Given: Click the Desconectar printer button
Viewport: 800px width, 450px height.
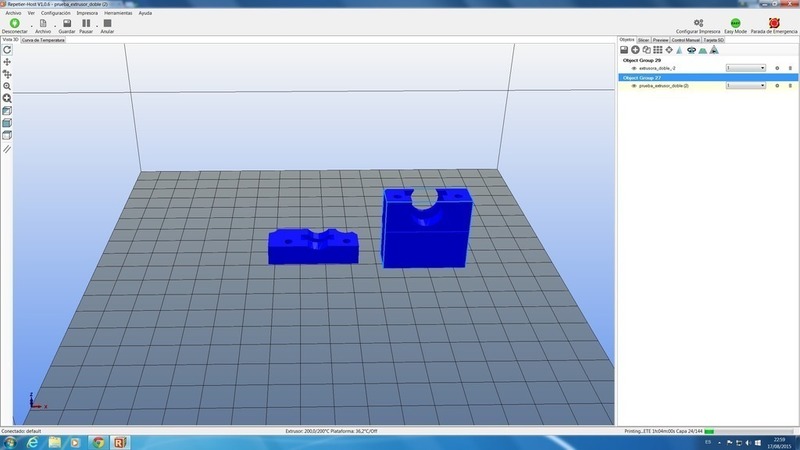Looking at the screenshot, I should pyautogui.click(x=14, y=25).
